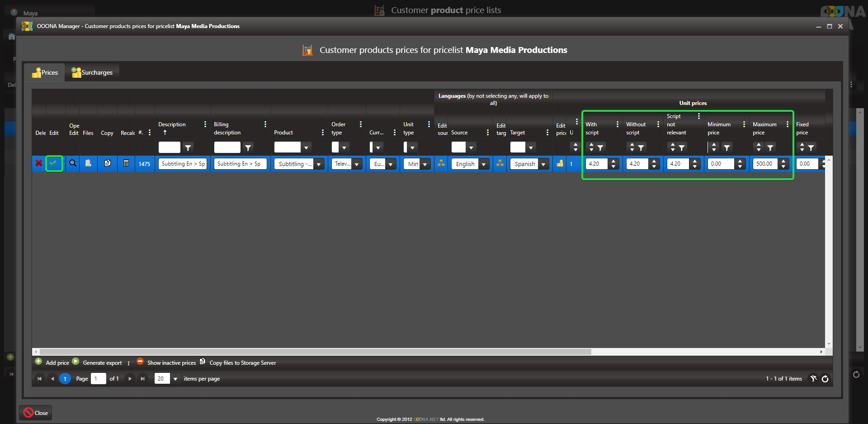Expand the Target language Spanish dropdown
868x424 pixels.
pyautogui.click(x=543, y=164)
